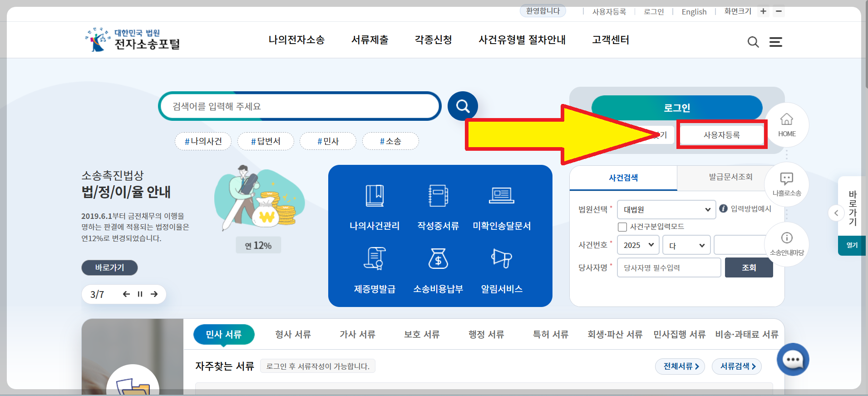Viewport: 868px width, 396px height.
Task: Open the hamburger full menu icon
Action: (776, 42)
